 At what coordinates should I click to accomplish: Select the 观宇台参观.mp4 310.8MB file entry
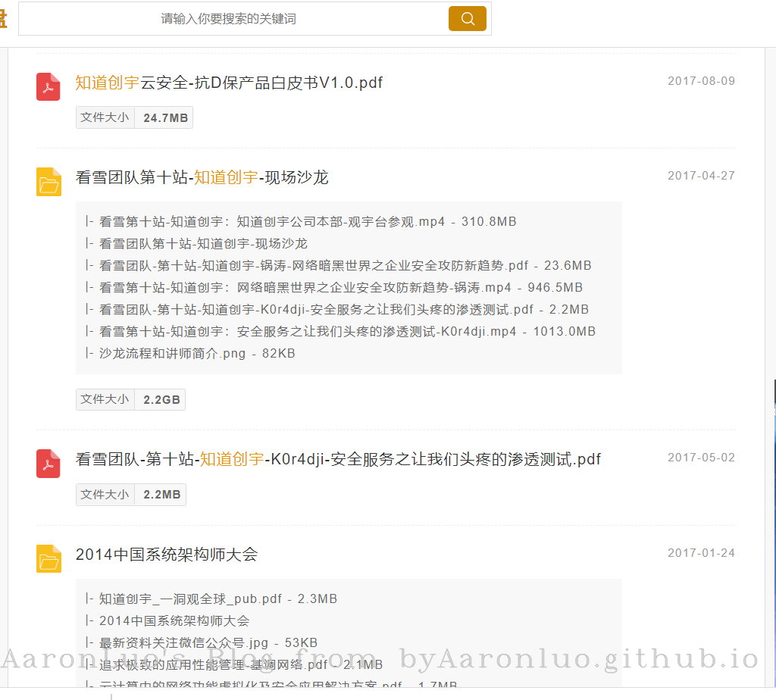[x=307, y=222]
